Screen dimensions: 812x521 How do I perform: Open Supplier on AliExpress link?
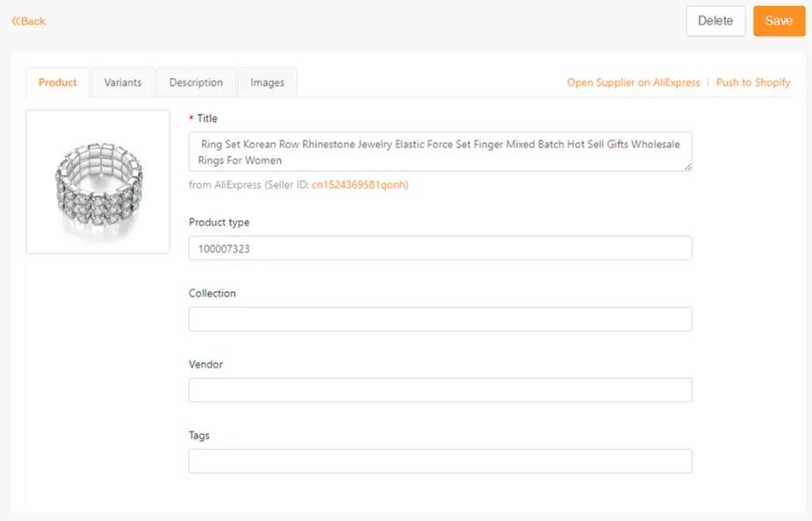(633, 82)
